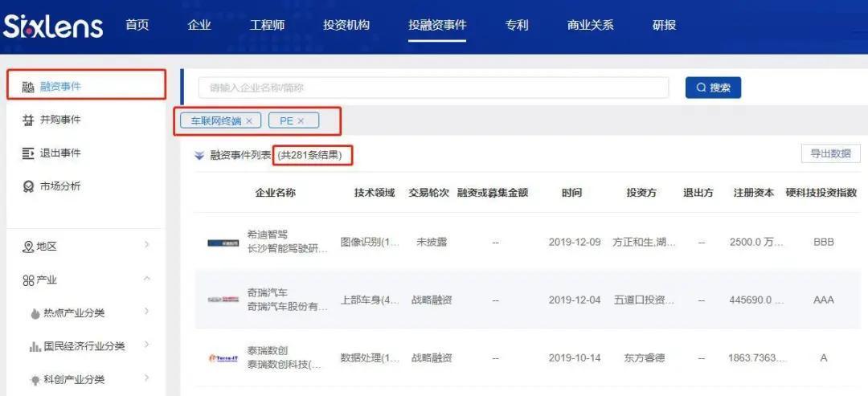Click the 投资方 column header

pos(641,193)
